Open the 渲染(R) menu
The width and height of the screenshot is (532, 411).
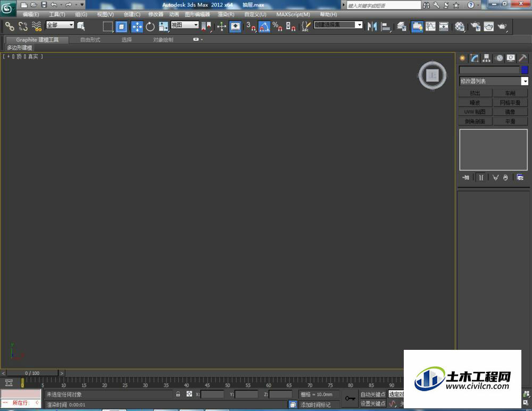pos(226,14)
